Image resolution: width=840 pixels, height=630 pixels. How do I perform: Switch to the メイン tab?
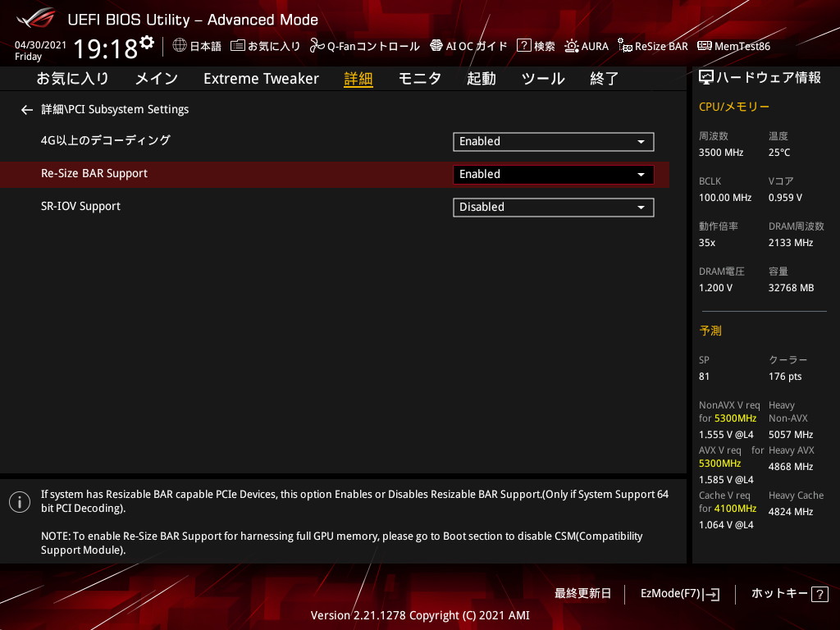tap(157, 79)
